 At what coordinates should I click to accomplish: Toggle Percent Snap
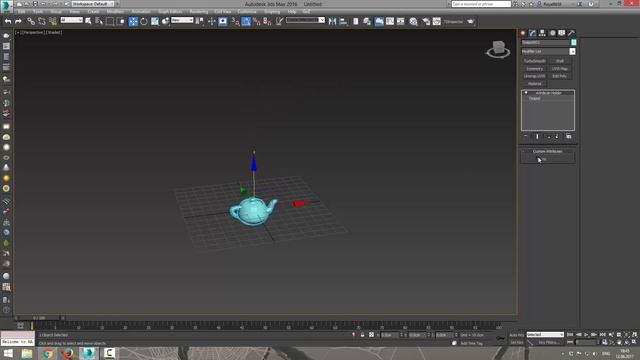257,21
